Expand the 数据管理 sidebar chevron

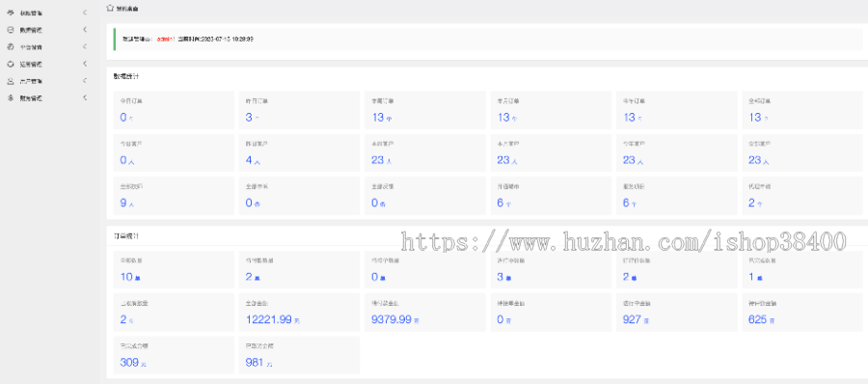[85, 29]
